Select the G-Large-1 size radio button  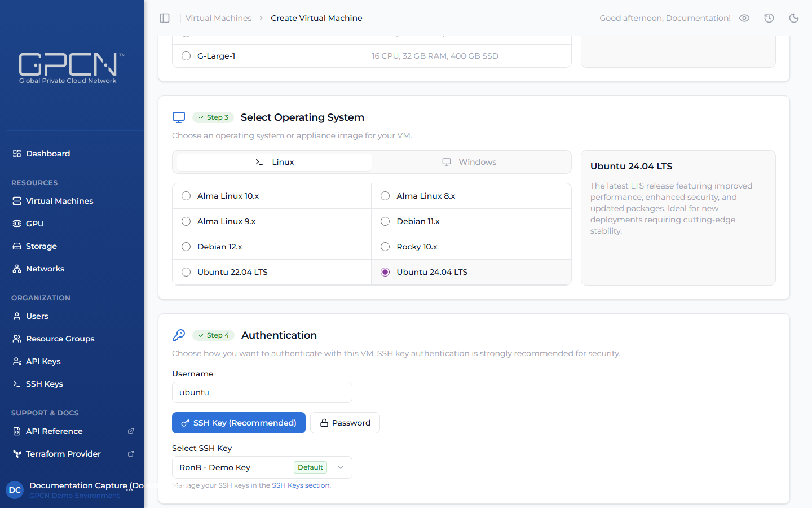click(x=186, y=56)
